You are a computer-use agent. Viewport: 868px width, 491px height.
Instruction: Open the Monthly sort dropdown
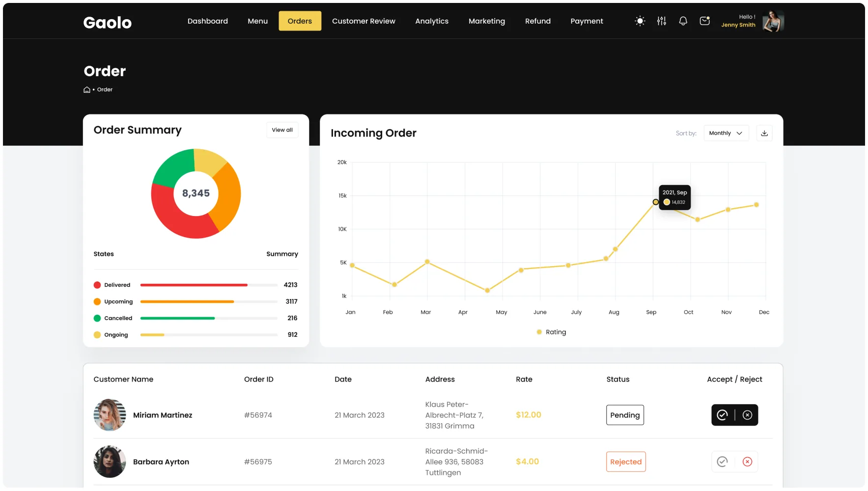point(726,133)
